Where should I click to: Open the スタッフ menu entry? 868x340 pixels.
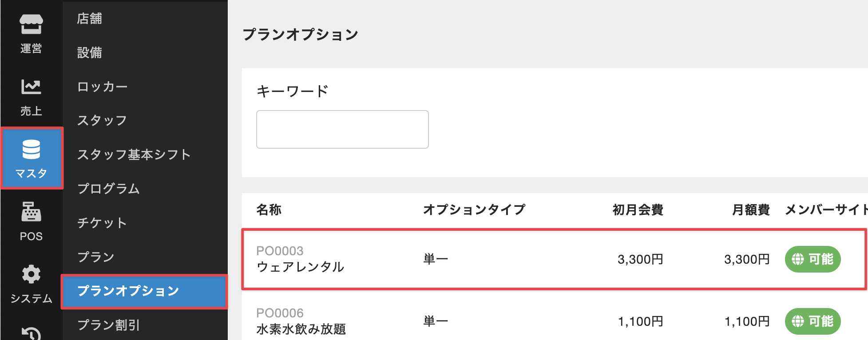(102, 121)
